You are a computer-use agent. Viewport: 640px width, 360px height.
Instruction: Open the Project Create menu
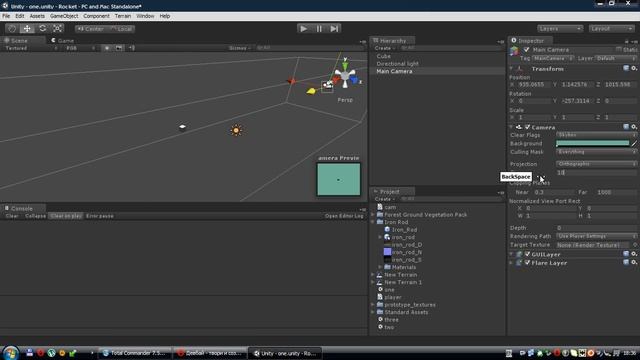pos(384,199)
